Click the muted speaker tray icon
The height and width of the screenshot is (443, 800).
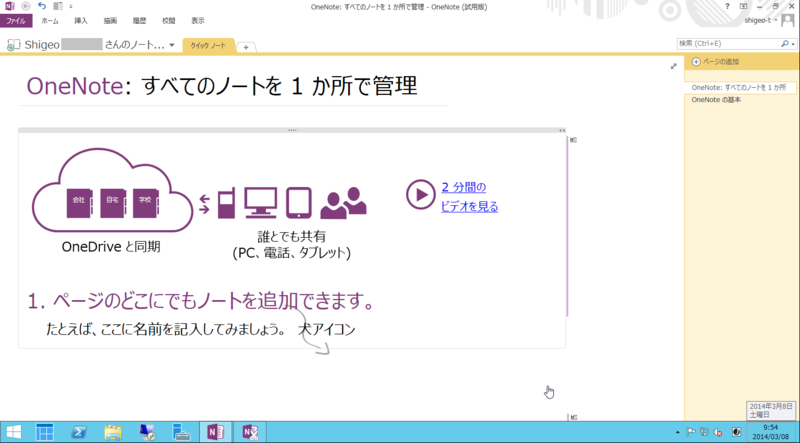[718, 432]
